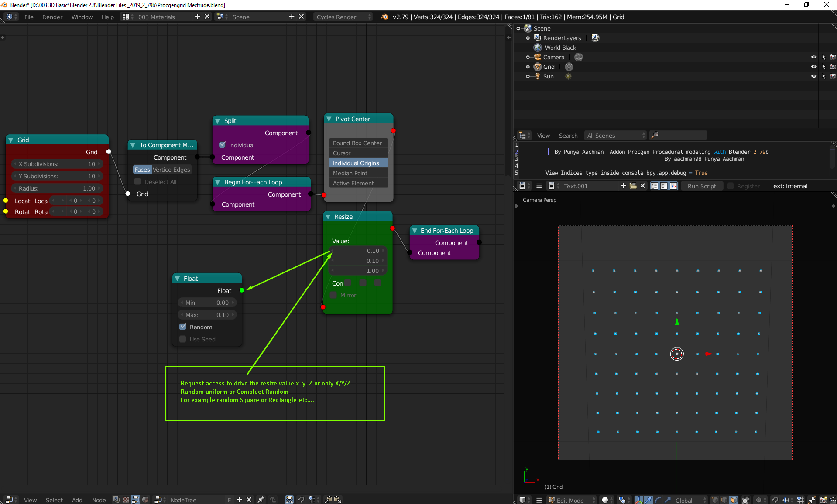Toggle limit selection to visible icon
Viewport: 837px width, 504px height.
[746, 500]
